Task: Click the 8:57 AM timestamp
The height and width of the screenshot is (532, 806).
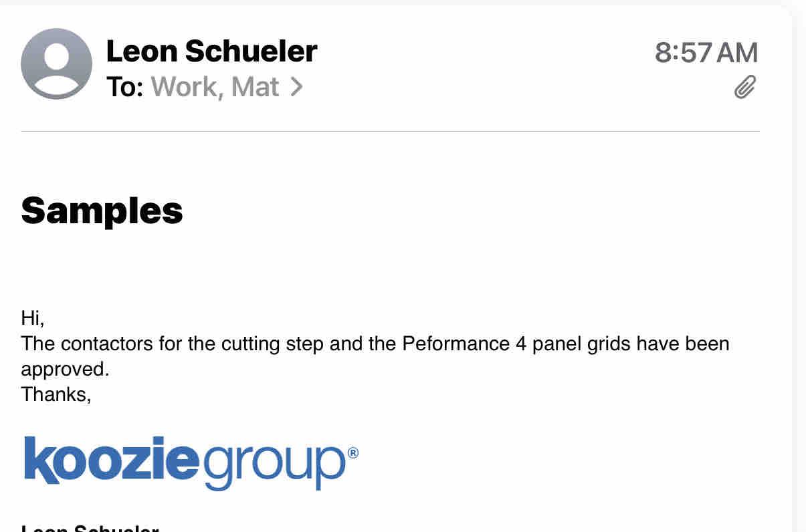Action: click(x=706, y=53)
